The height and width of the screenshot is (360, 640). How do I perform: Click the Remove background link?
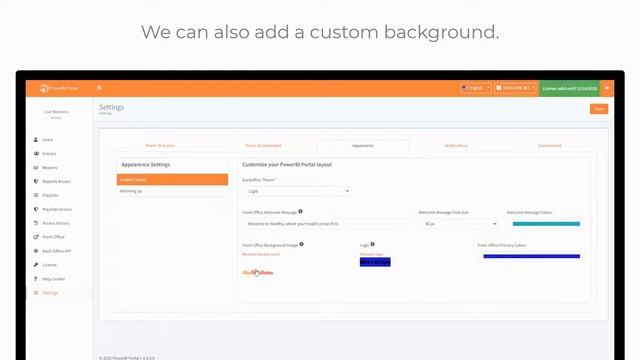tap(261, 254)
